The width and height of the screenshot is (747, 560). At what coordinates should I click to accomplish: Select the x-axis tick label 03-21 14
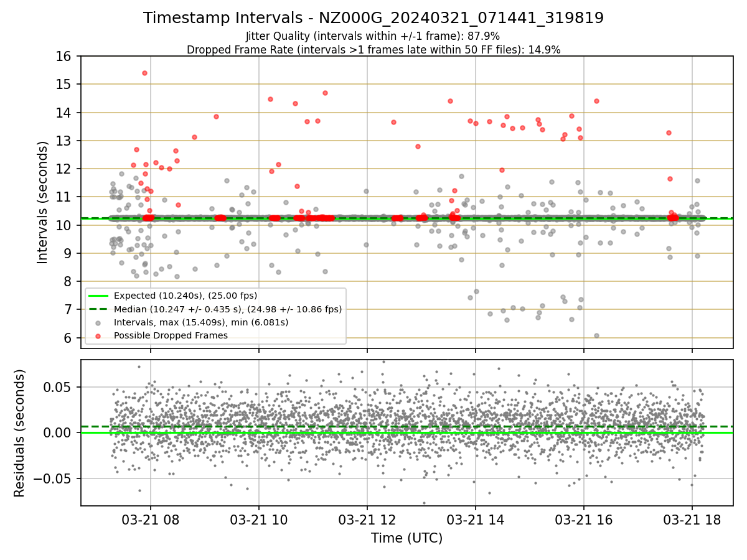coord(476,520)
